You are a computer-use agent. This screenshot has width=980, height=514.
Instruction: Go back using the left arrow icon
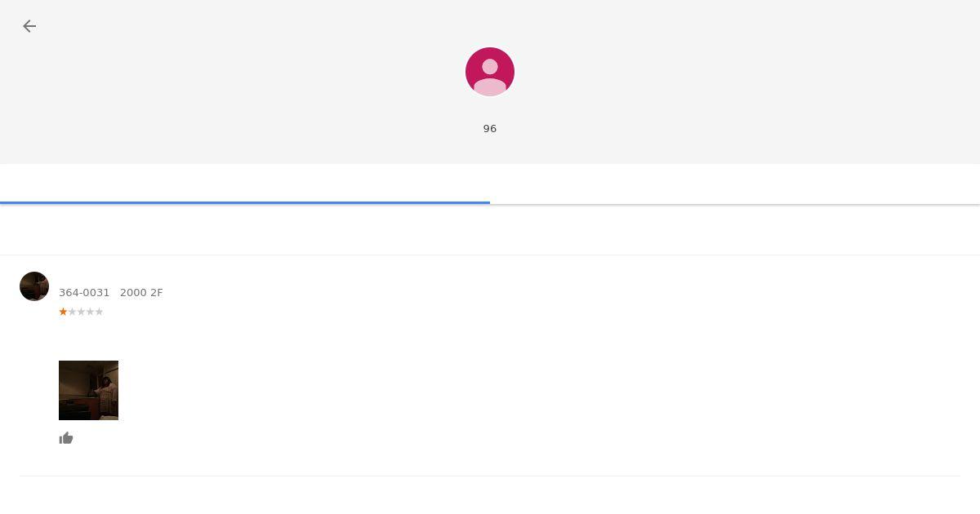29,26
